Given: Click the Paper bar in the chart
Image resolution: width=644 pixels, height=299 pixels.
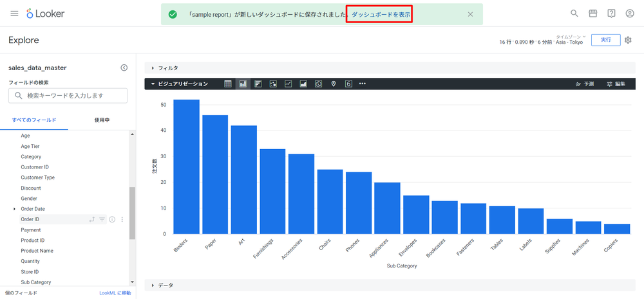Looking at the screenshot, I should coord(215,175).
